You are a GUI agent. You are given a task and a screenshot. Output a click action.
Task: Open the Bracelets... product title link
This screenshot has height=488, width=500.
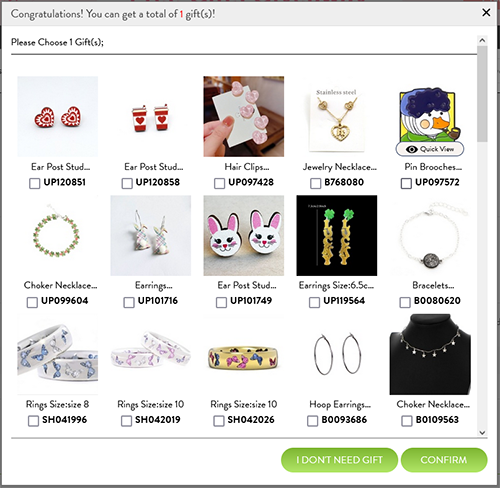click(433, 285)
